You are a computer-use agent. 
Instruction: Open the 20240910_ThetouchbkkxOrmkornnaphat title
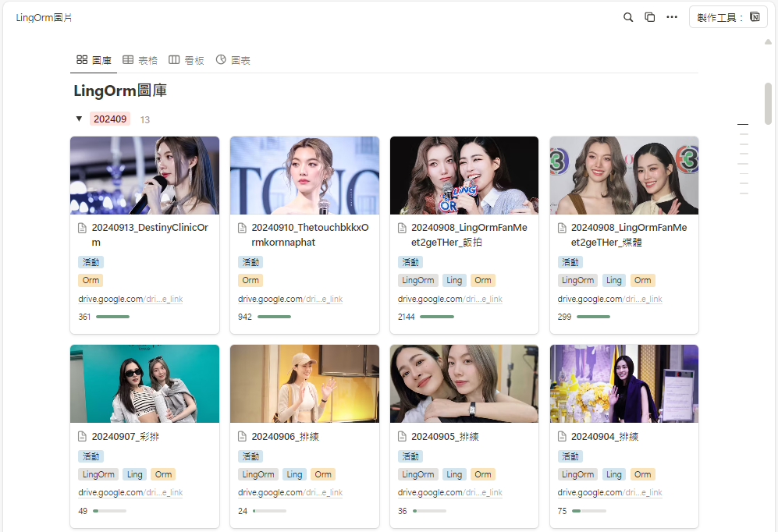coord(310,235)
